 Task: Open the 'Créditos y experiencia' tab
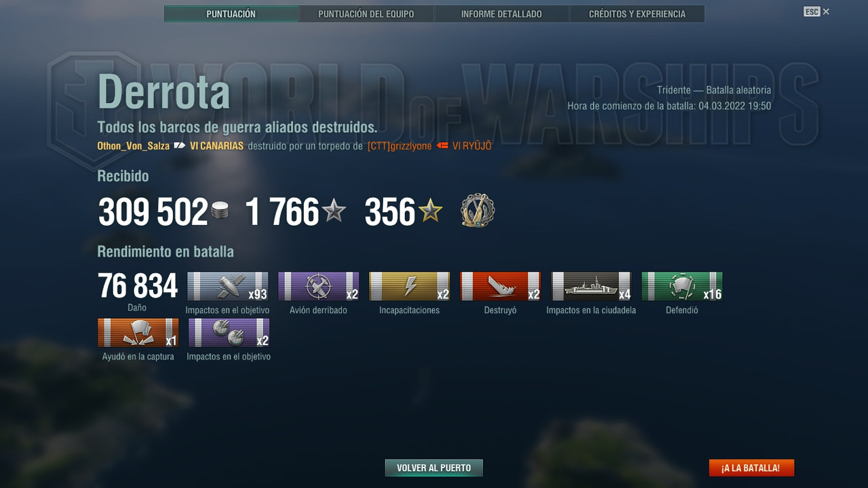637,14
